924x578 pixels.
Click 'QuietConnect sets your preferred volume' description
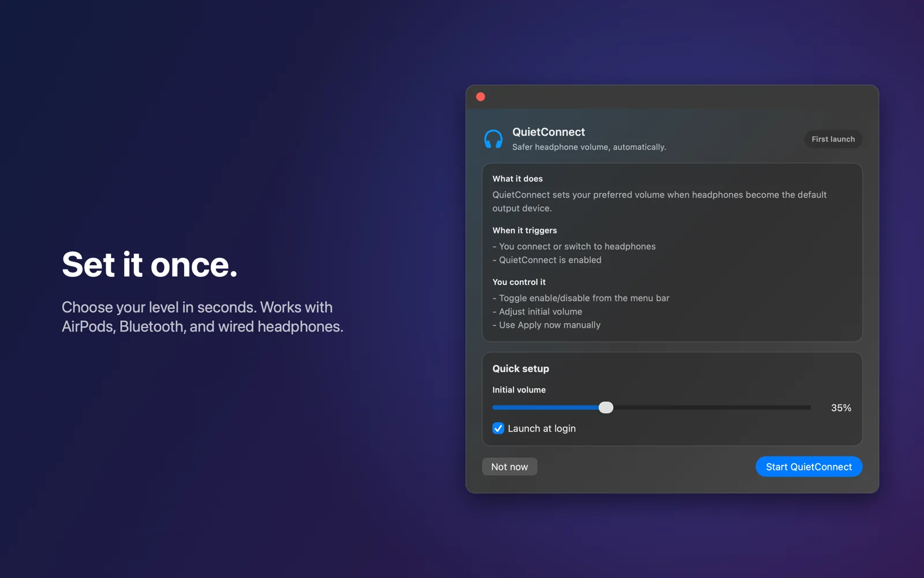click(660, 201)
